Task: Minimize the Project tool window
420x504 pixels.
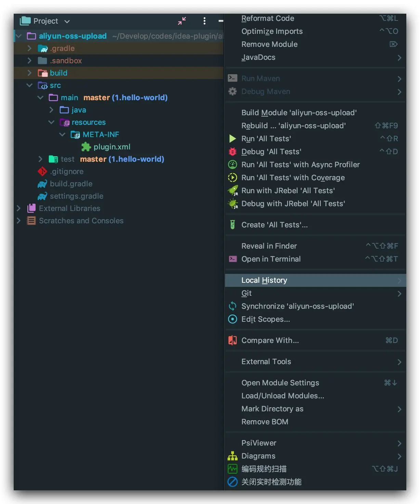Action: [221, 21]
